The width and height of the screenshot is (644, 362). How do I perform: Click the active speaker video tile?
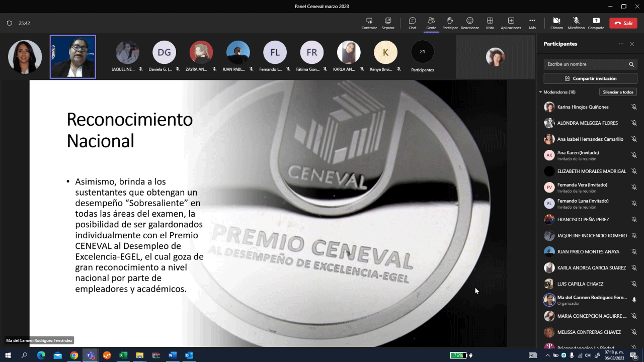click(x=73, y=57)
